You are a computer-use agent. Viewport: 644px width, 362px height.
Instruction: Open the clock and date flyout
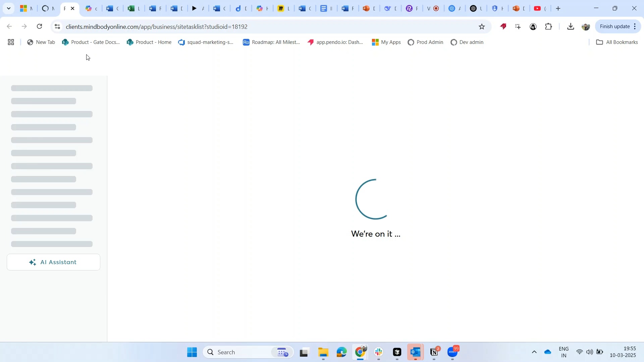pos(623,352)
